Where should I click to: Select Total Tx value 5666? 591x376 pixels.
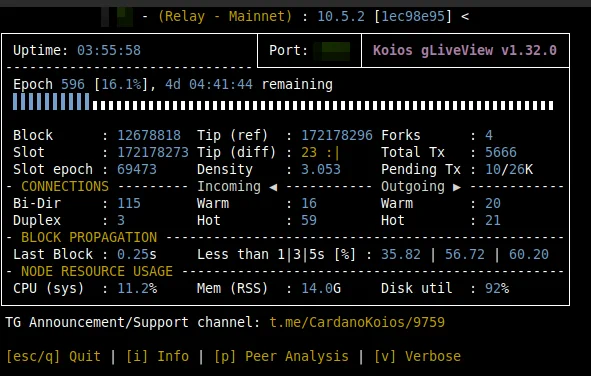[501, 152]
